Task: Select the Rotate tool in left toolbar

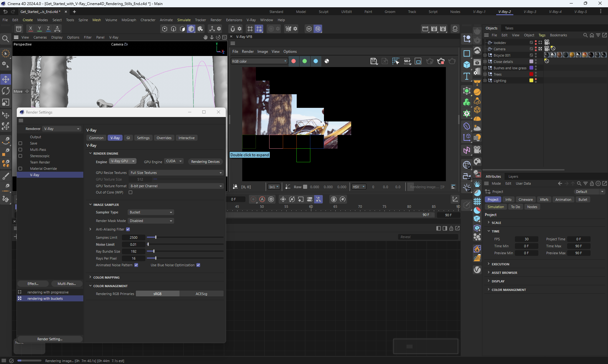Action: pyautogui.click(x=6, y=91)
